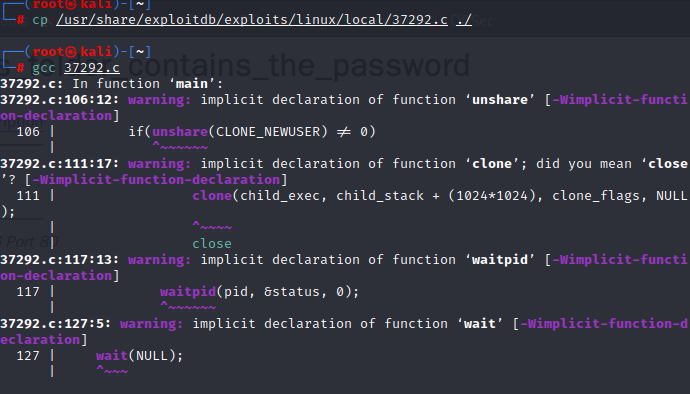Click the line number '106'
Screen dimensions: 690x394
[28, 132]
